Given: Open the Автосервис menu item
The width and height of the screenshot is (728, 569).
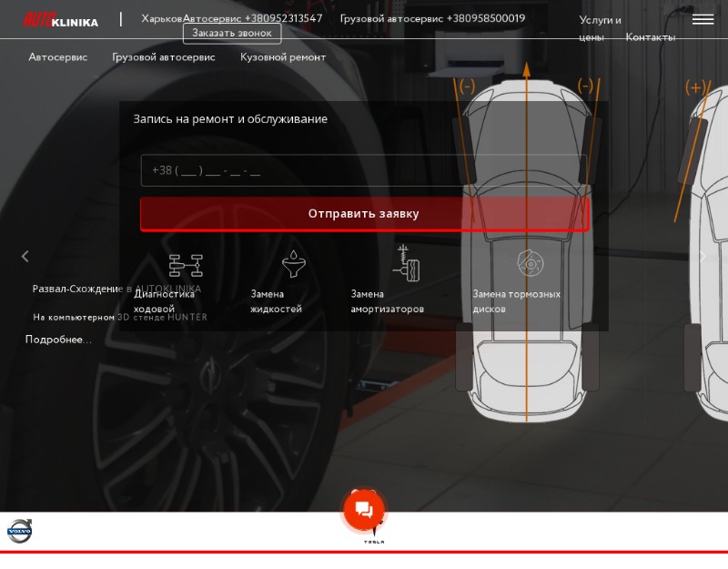Looking at the screenshot, I should (x=58, y=57).
